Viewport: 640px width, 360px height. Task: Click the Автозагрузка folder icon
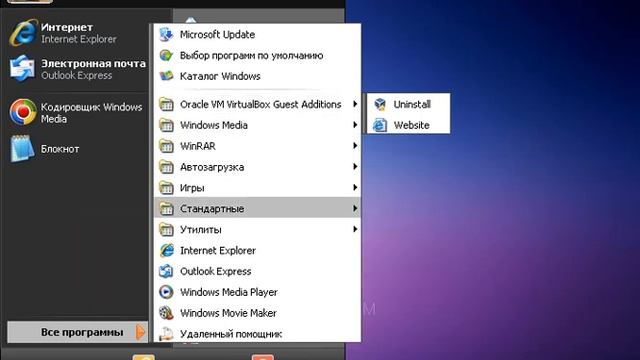tap(166, 167)
